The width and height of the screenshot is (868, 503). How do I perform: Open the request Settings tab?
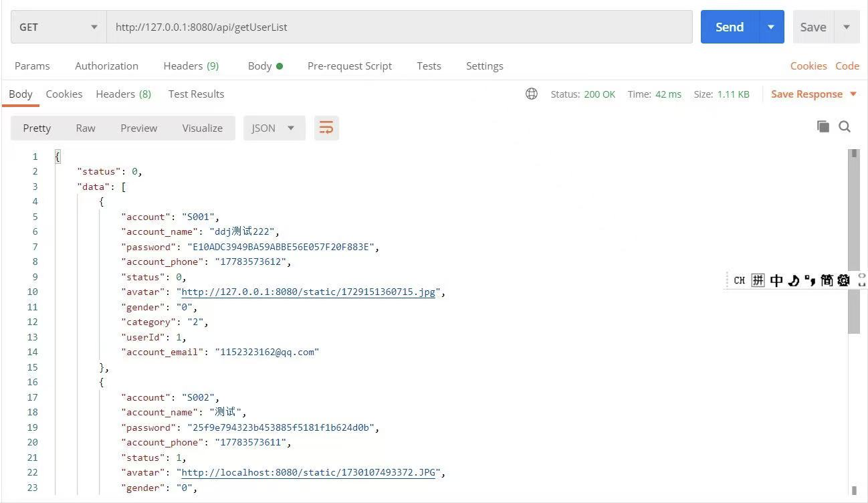tap(484, 66)
